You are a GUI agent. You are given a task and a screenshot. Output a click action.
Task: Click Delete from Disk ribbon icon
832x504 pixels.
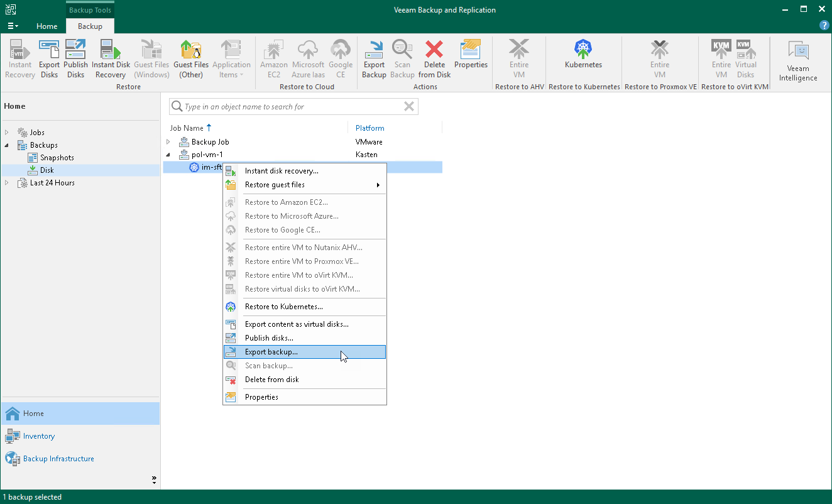[x=434, y=59]
